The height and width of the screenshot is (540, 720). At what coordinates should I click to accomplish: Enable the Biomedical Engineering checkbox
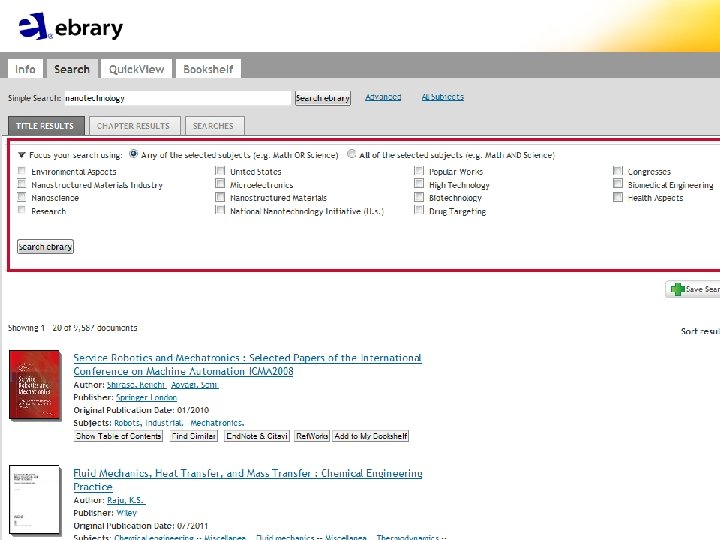point(618,184)
